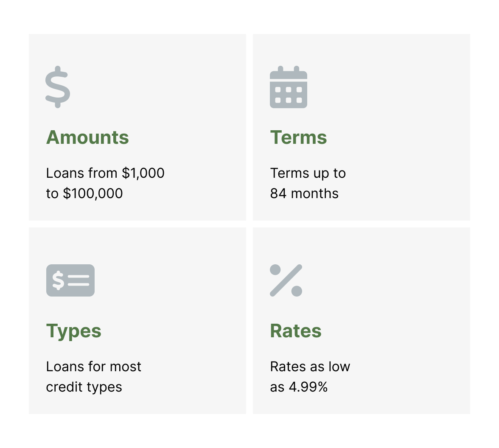Click the '84 months' text
The image size is (499, 448).
304,193
